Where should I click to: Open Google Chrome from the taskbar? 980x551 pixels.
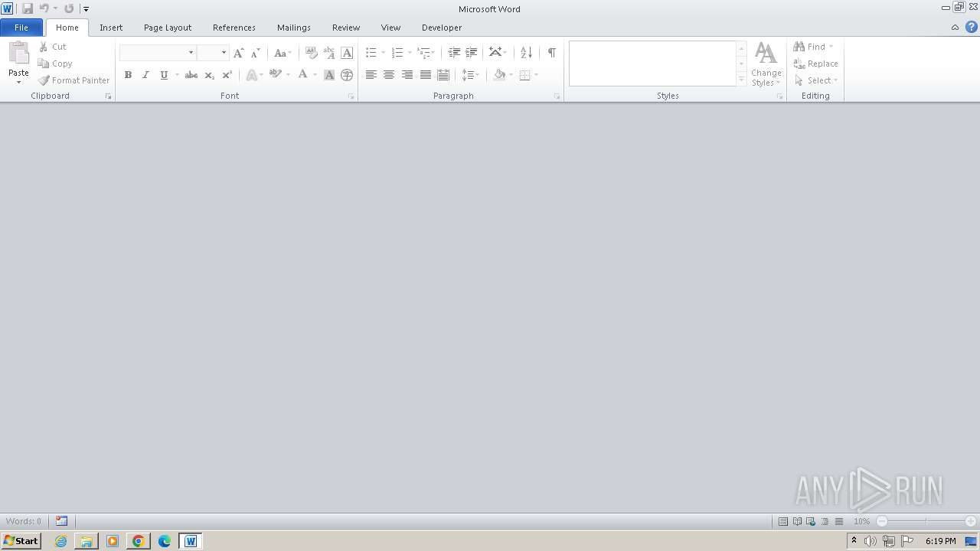point(139,541)
